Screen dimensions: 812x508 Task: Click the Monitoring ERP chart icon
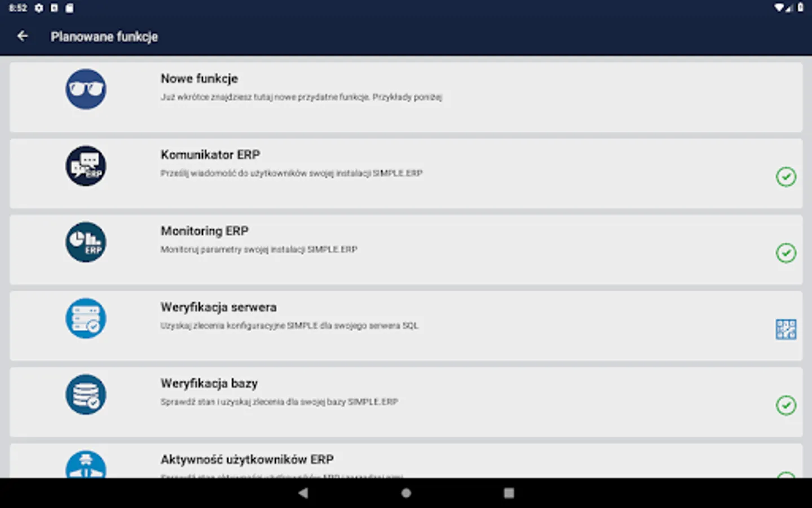point(86,242)
